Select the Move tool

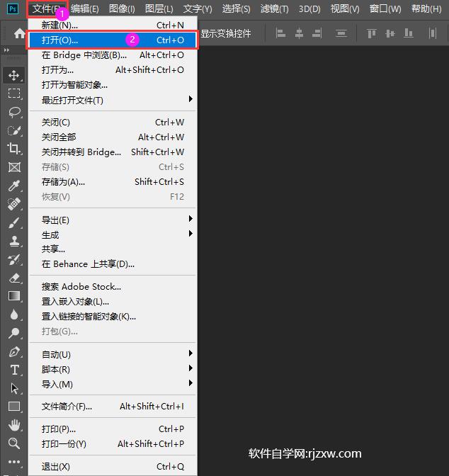14,75
